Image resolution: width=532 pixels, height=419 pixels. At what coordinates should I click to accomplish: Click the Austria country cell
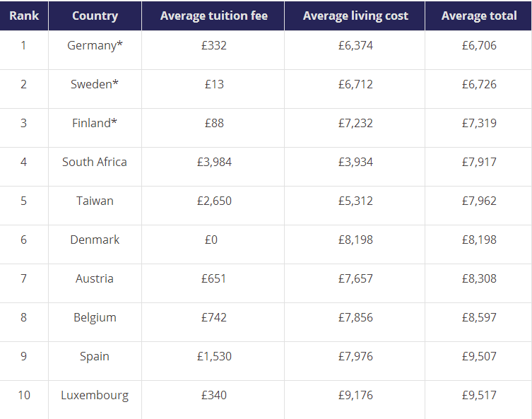(95, 278)
